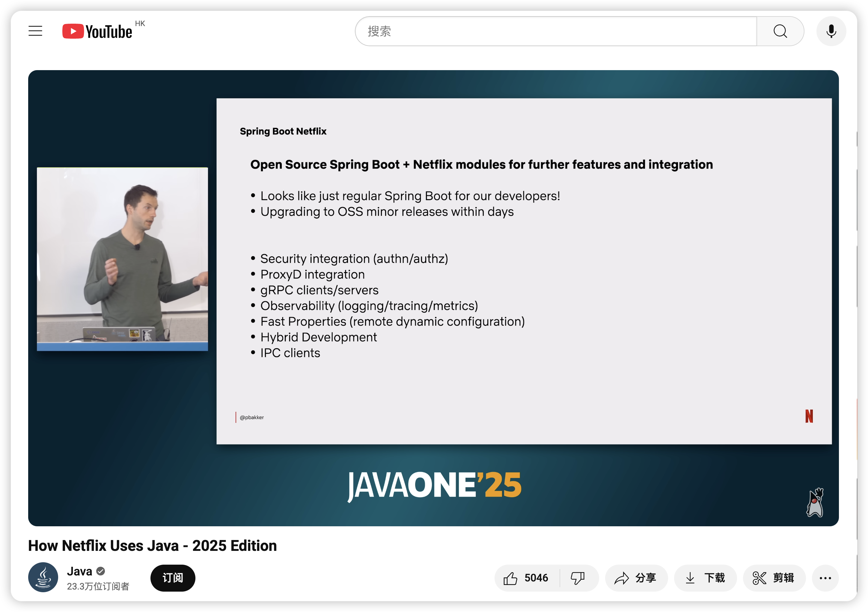Click the verified badge next to Java
Image resolution: width=868 pixels, height=612 pixels.
pos(101,571)
